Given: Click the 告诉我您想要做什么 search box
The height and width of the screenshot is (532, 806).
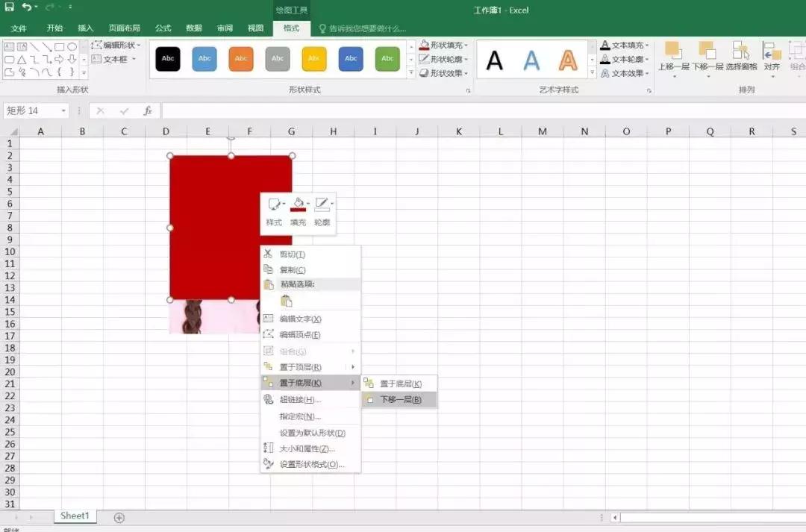Looking at the screenshot, I should pyautogui.click(x=363, y=28).
